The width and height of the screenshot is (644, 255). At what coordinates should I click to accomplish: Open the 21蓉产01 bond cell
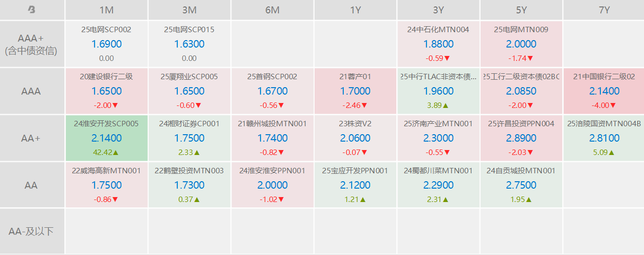(355, 91)
